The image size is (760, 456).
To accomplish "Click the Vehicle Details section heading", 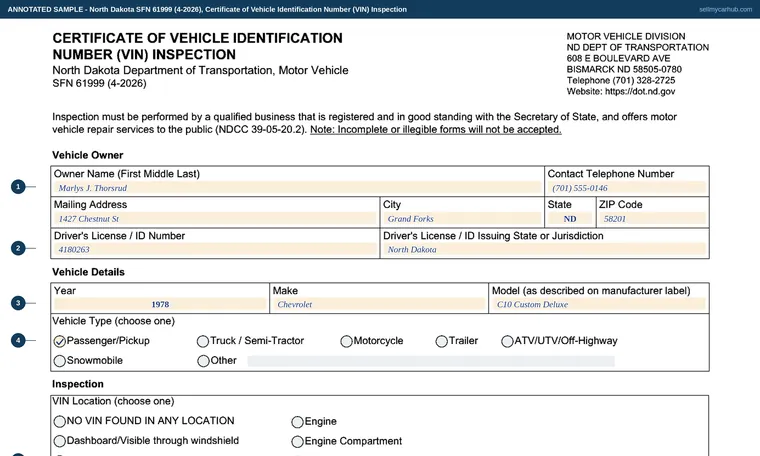I will click(x=88, y=272).
